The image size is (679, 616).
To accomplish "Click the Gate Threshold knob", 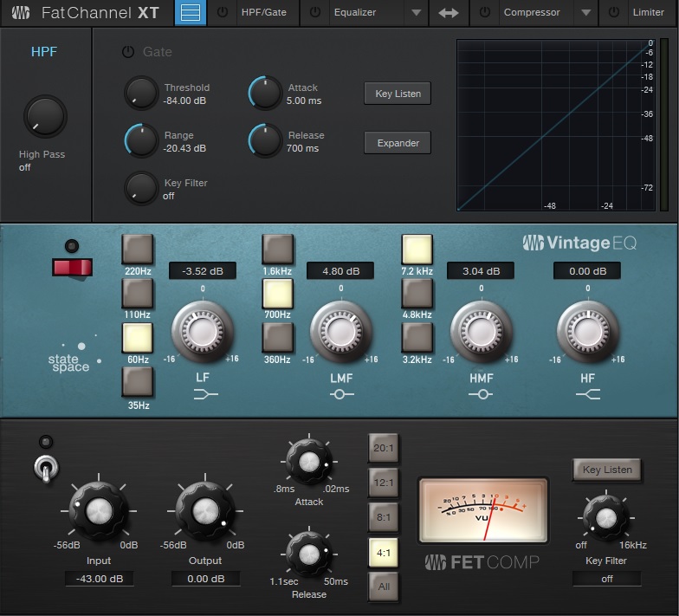I will (x=141, y=93).
